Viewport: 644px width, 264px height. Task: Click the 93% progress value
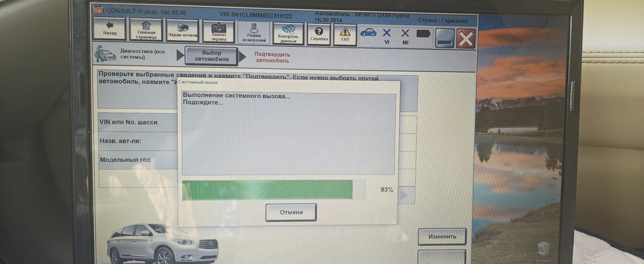(387, 190)
